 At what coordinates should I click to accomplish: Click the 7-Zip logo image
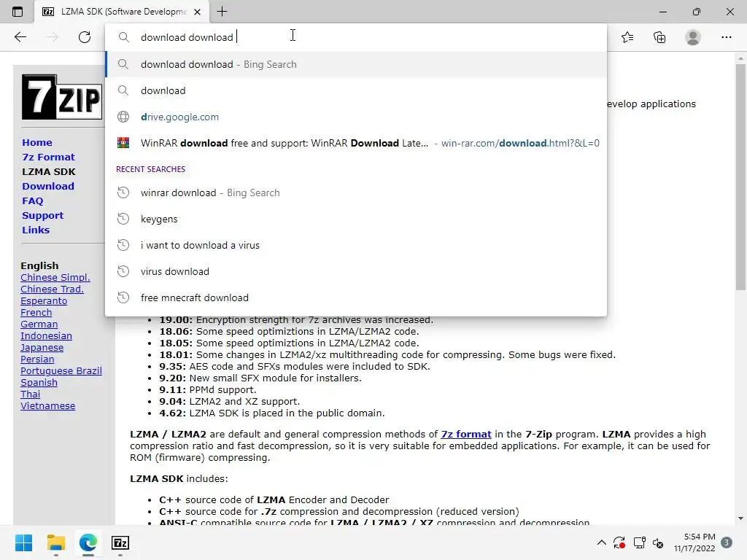[62, 97]
